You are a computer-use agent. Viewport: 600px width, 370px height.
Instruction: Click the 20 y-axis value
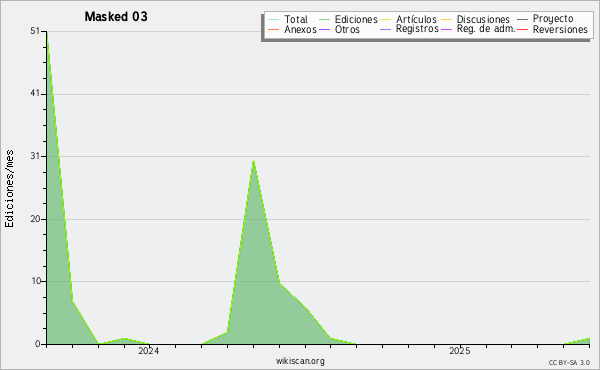tap(35, 219)
